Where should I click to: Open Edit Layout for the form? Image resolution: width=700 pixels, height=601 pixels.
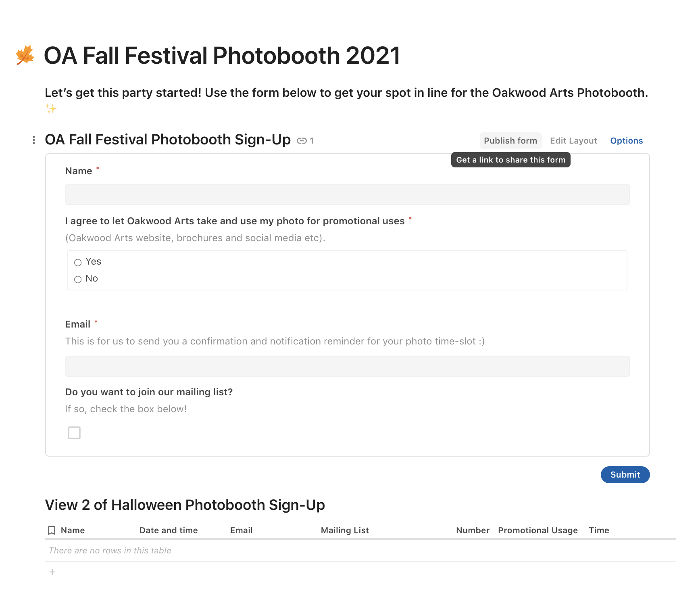(x=573, y=141)
